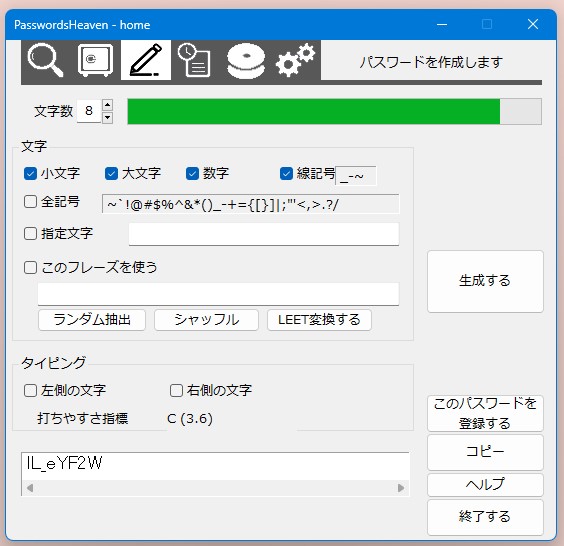The height and width of the screenshot is (546, 564).
Task: Open help with ヘルプ button
Action: click(485, 485)
